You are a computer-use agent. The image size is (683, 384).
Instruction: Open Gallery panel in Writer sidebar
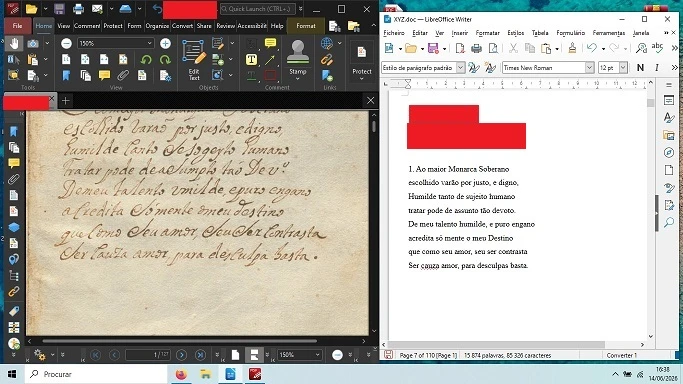pyautogui.click(x=669, y=135)
